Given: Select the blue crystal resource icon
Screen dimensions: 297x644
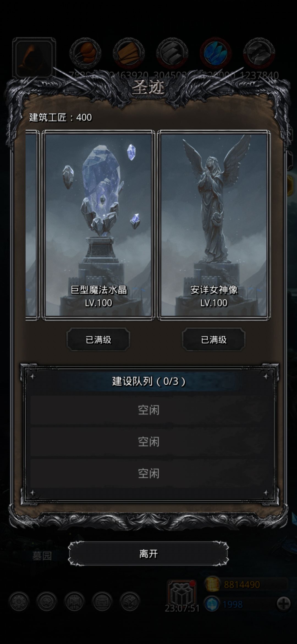Looking at the screenshot, I should (x=216, y=53).
